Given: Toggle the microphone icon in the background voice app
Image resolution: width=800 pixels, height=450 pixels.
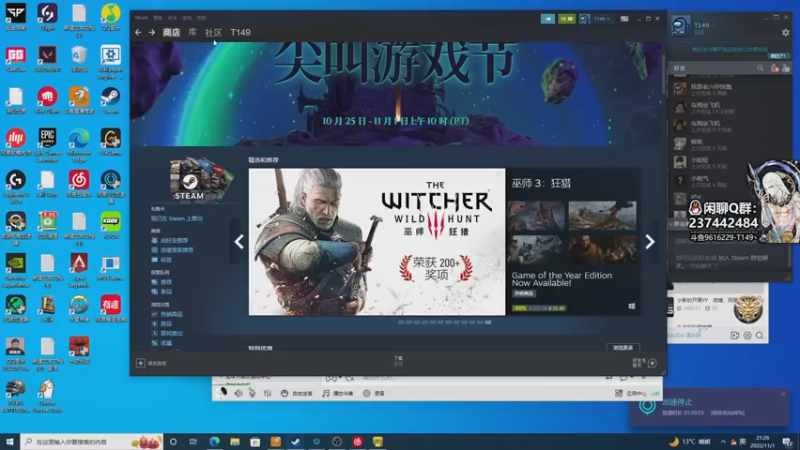Looking at the screenshot, I should tap(252, 393).
